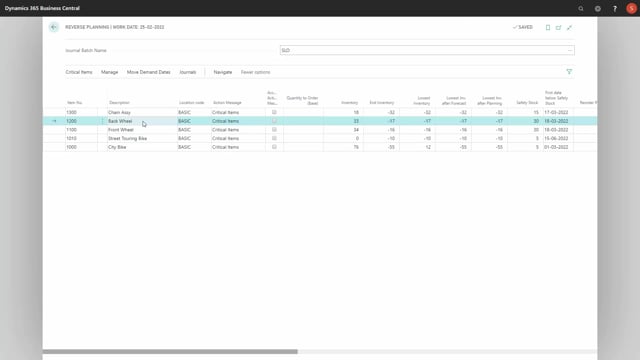Open the Navigate menu
This screenshot has height=360, width=640.
pos(223,72)
